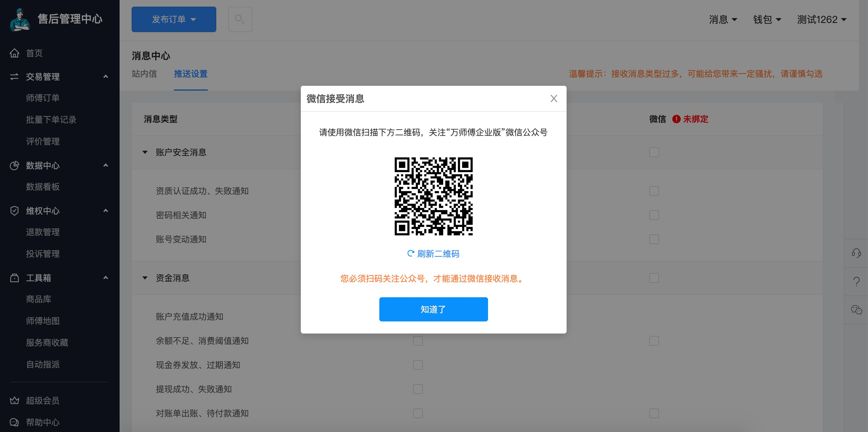Click the 未绑定 warning icon
868x432 pixels.
click(676, 119)
